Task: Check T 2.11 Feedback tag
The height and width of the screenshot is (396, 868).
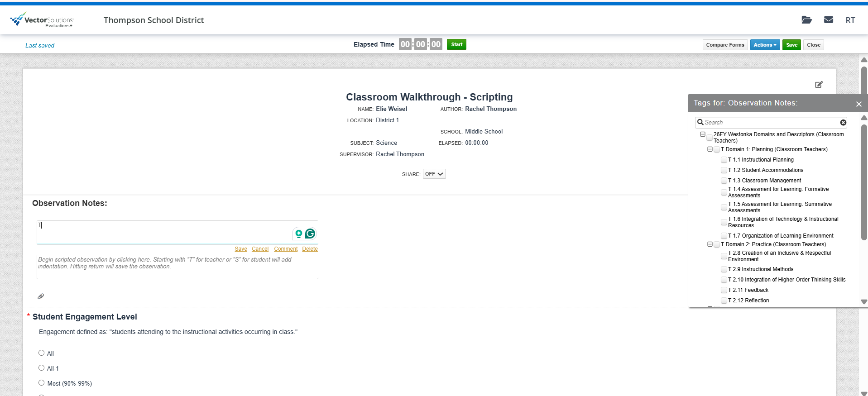Action: point(724,290)
